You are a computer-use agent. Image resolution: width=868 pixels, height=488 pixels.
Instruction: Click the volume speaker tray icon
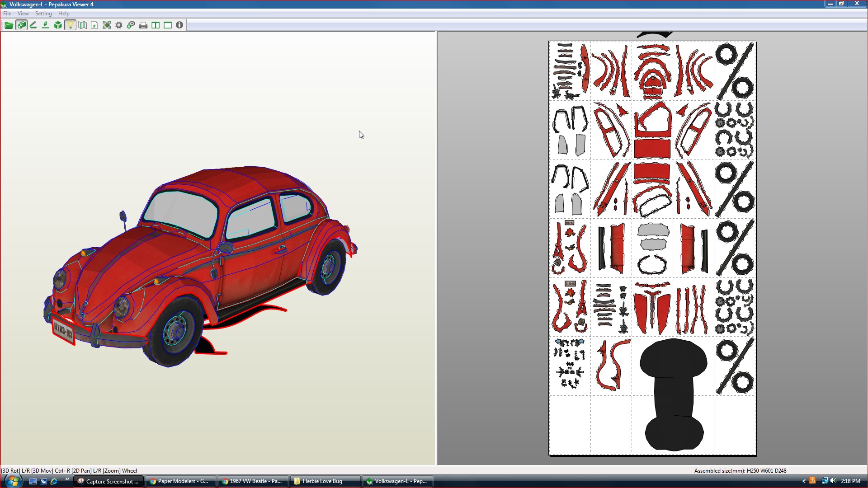[x=833, y=481]
